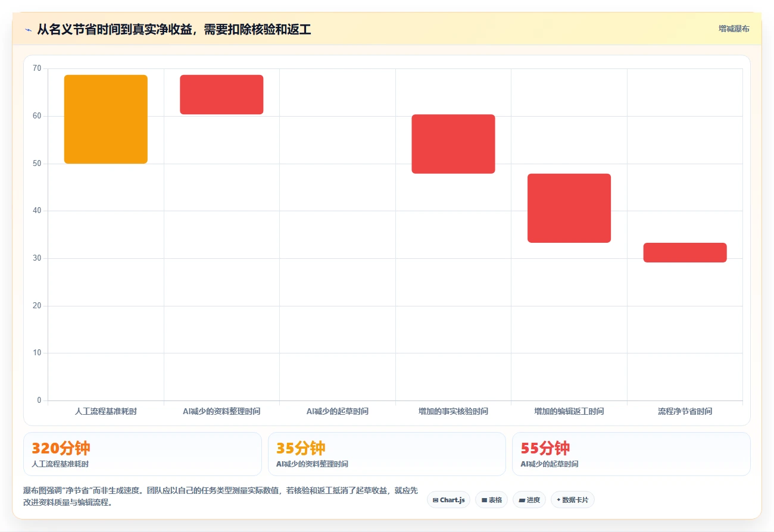Screen dimensions: 774x532
Task: Click the red 增加的编辑返工时间 bar
Action: [569, 208]
